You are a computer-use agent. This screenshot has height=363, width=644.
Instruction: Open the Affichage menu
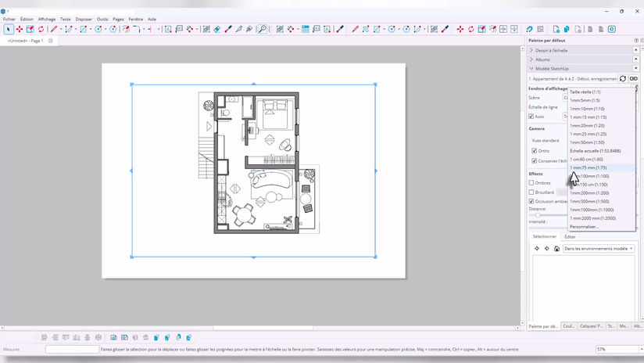(x=47, y=20)
